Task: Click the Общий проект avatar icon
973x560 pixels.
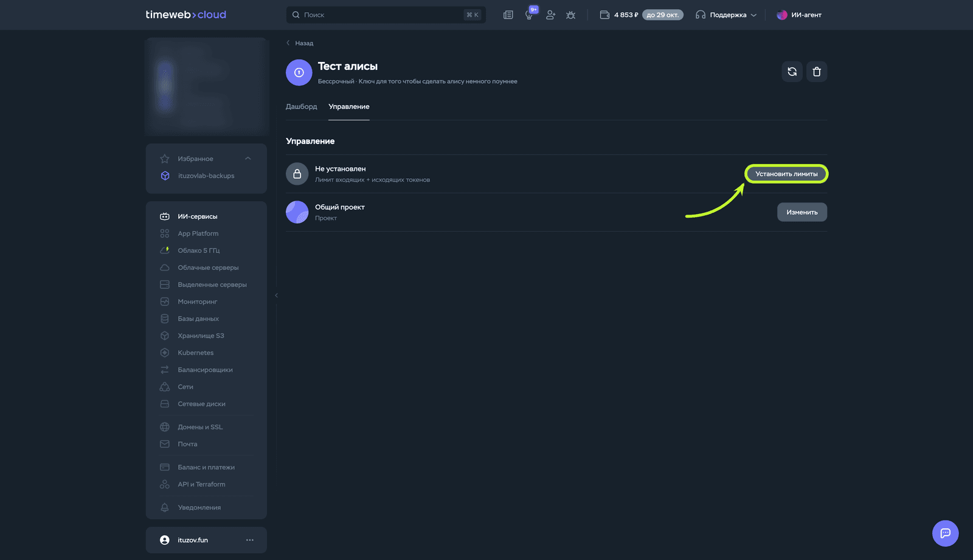Action: (297, 212)
